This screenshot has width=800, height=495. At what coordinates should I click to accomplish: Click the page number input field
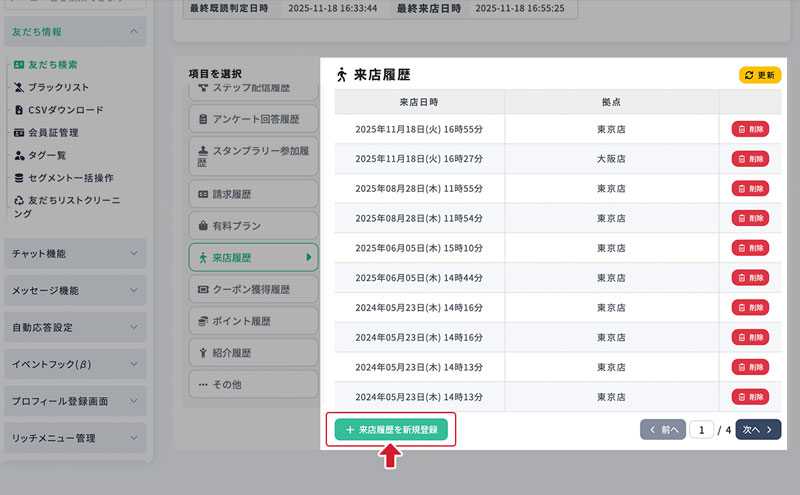point(702,430)
